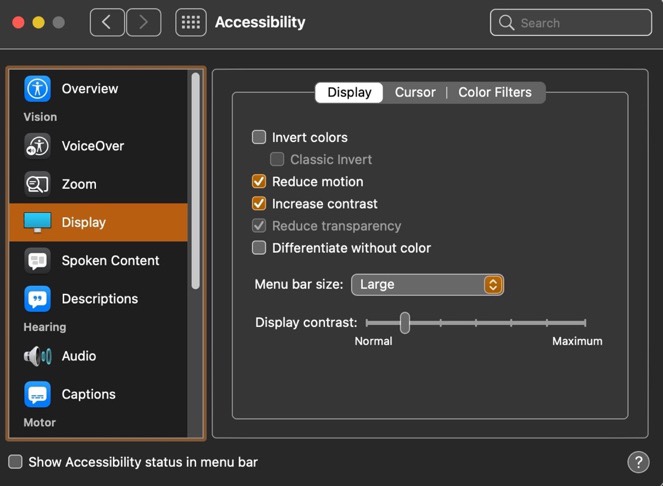Select the VoiceOver icon in sidebar
Viewport: 663px width, 486px height.
(x=38, y=146)
